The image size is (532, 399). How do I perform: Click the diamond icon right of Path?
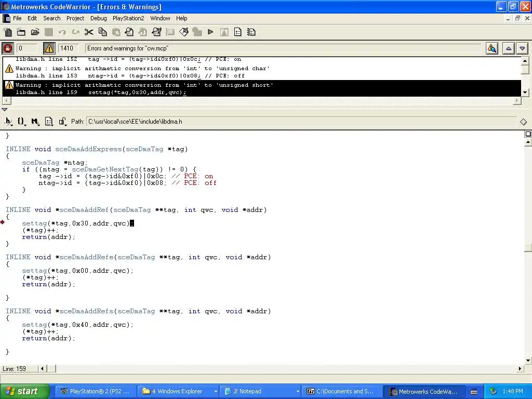coord(524,122)
